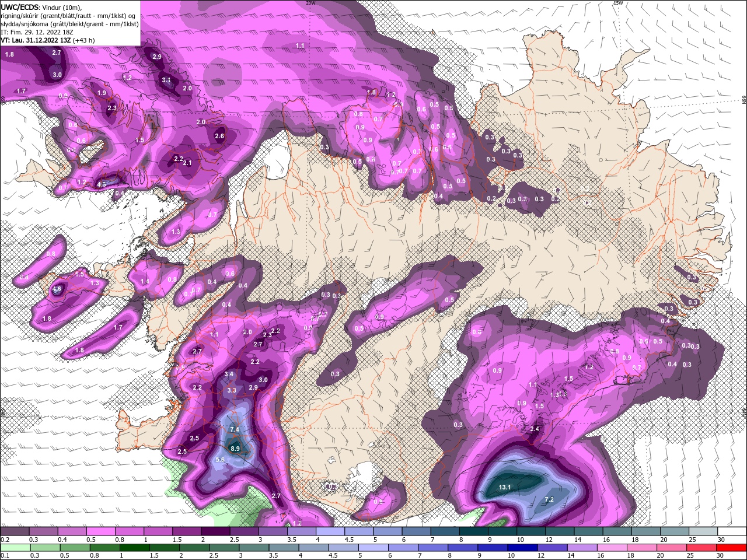The width and height of the screenshot is (747, 560).
Task: Click the 8.9 precipitation maximum label
Action: (235, 449)
